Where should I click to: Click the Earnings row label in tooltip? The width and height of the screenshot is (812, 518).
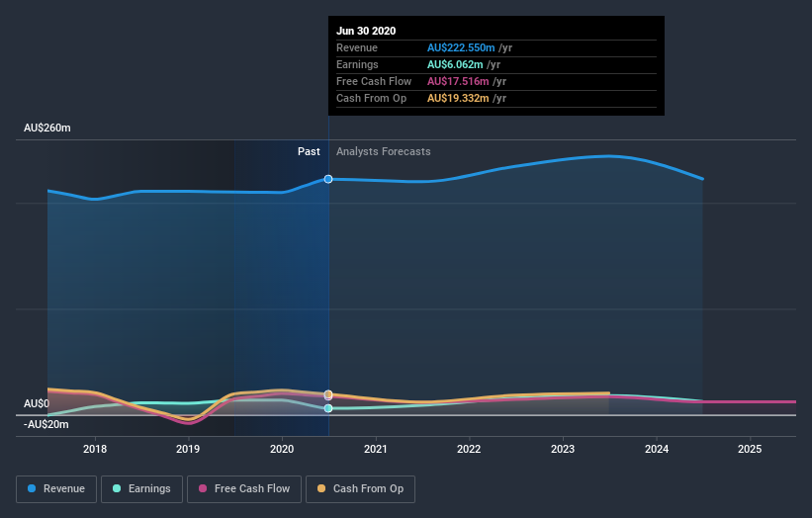tap(357, 64)
